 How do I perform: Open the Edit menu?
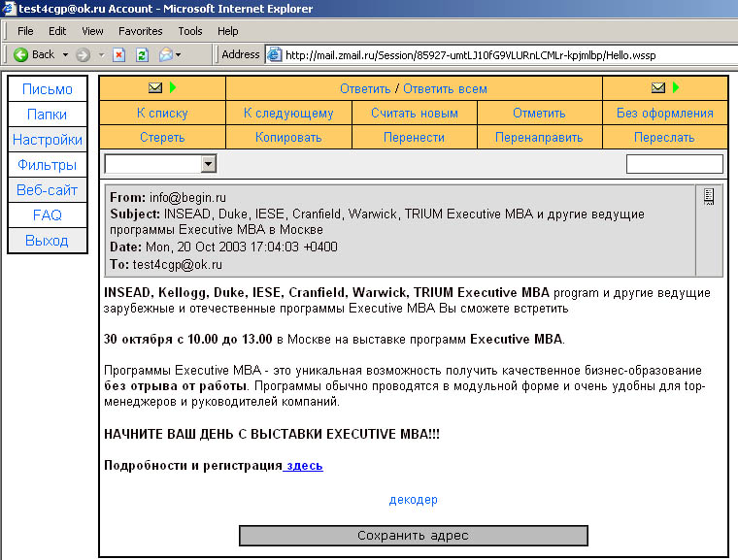pyautogui.click(x=57, y=31)
